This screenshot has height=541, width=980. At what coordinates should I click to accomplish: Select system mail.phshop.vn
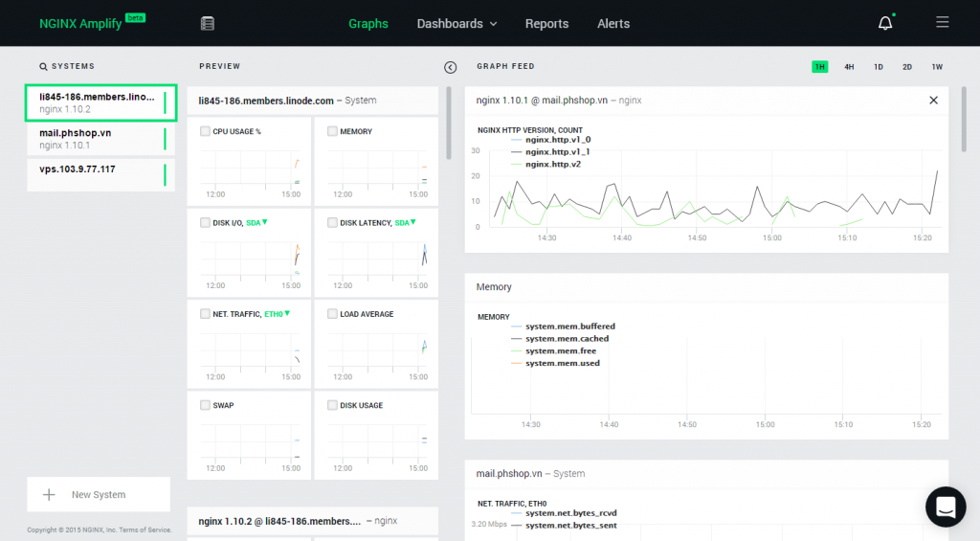pyautogui.click(x=100, y=139)
